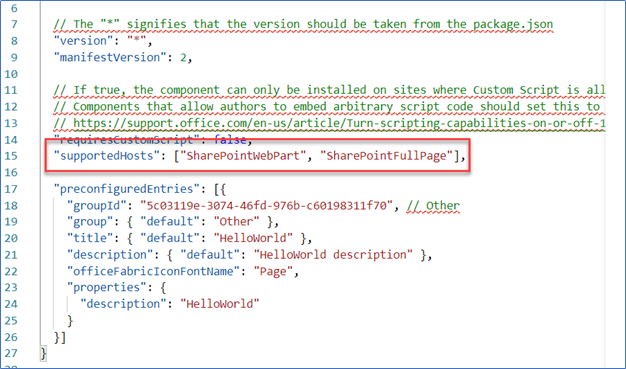
Task: Click the "Page" icon name value
Action: [273, 272]
